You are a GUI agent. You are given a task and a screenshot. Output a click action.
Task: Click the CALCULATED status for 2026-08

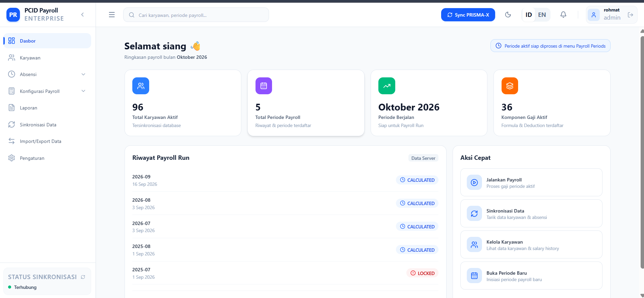click(417, 203)
